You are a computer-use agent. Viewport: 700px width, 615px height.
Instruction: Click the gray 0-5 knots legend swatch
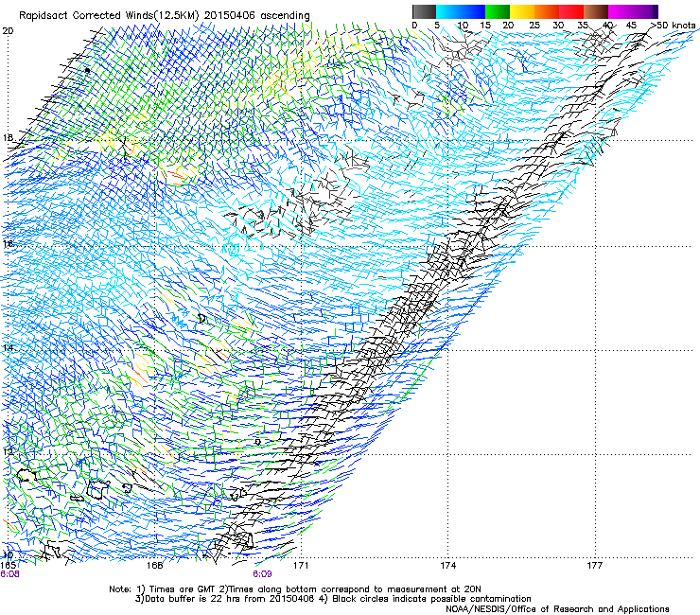(x=424, y=11)
